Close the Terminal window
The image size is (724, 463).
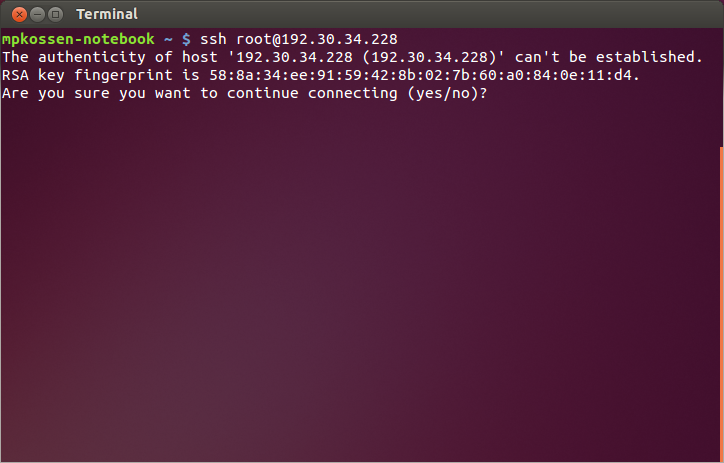19,14
